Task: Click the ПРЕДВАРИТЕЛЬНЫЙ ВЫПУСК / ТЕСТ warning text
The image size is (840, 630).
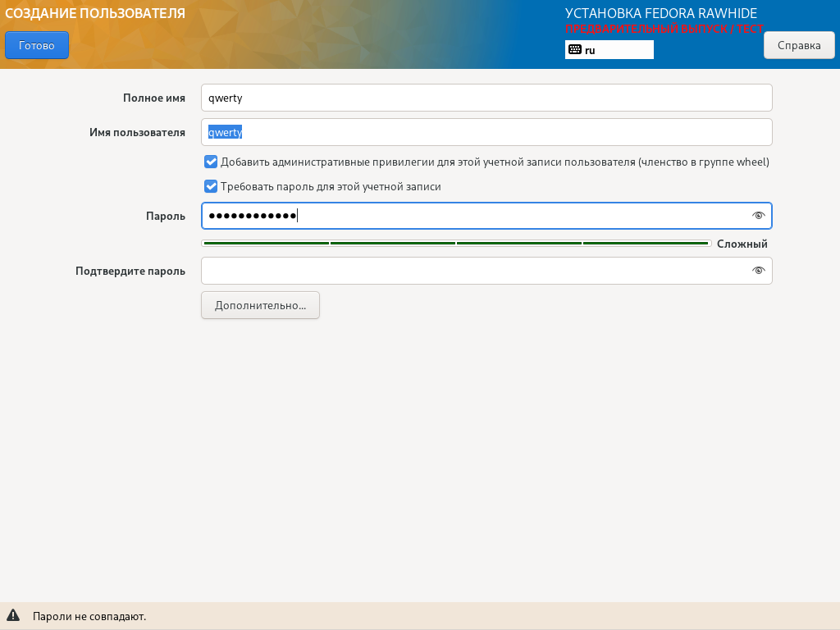Action: tap(664, 29)
